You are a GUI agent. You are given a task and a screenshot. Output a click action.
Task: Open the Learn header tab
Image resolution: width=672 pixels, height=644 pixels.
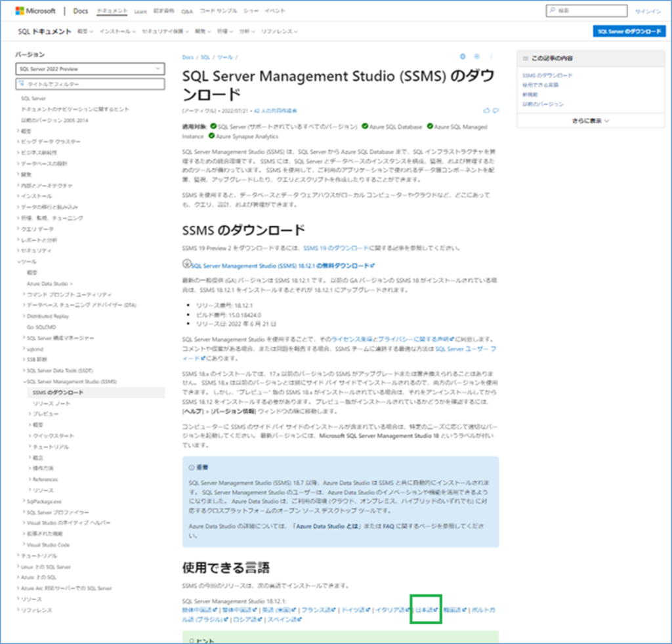coord(140,12)
